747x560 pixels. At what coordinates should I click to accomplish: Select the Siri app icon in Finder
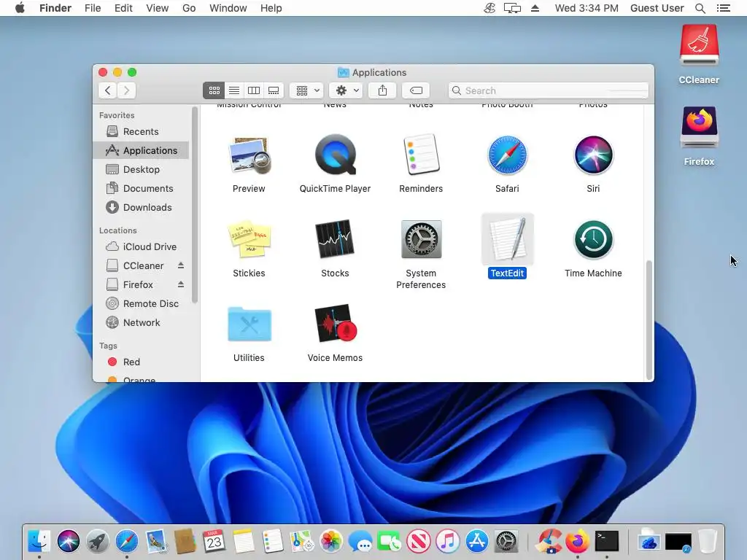593,155
